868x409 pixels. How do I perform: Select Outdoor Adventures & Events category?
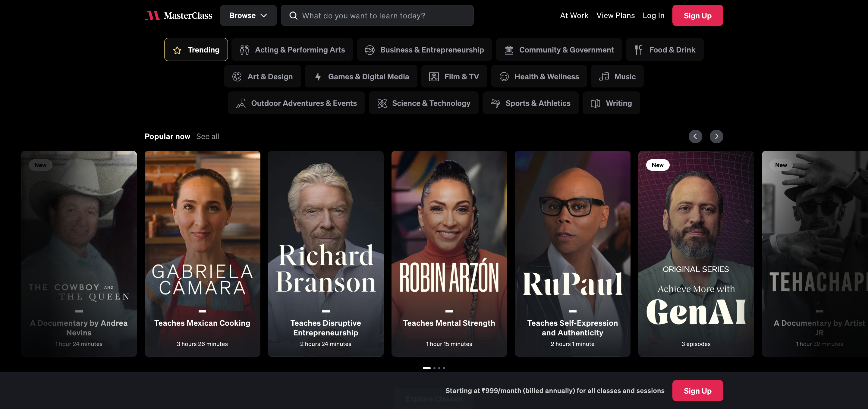(x=296, y=103)
